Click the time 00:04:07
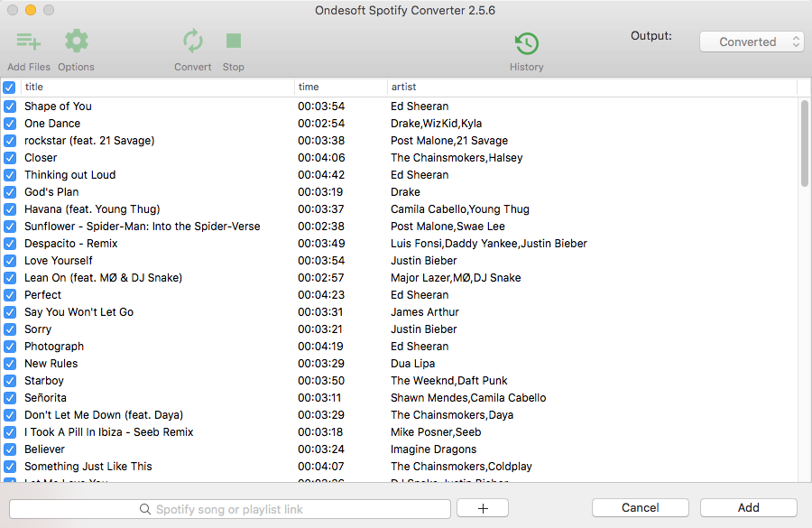Screen dimensions: 812x528 click(x=321, y=467)
